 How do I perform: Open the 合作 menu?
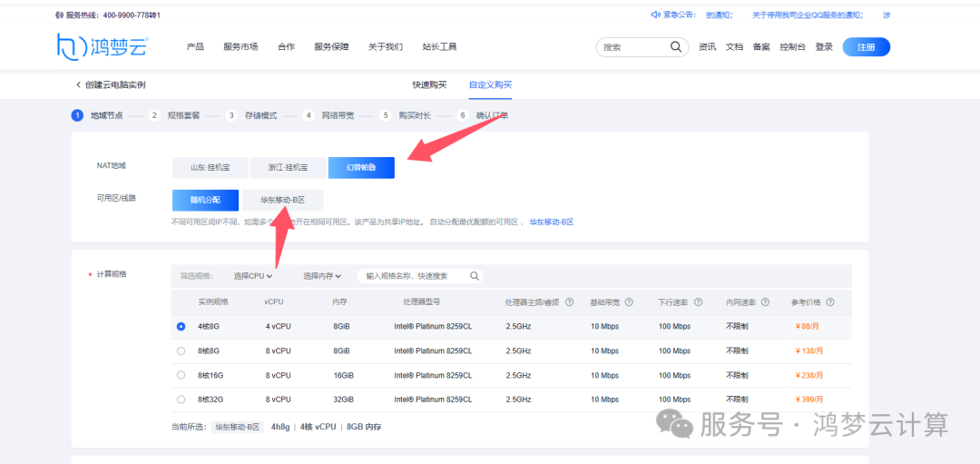[x=286, y=47]
